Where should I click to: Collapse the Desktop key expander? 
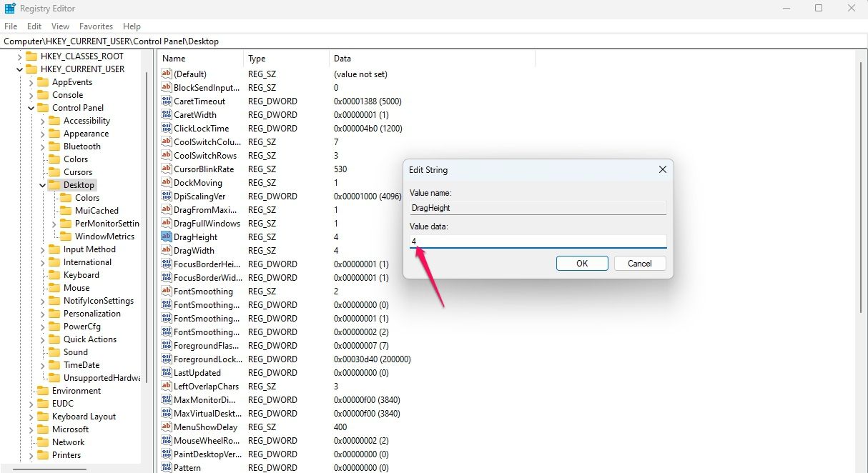click(43, 185)
